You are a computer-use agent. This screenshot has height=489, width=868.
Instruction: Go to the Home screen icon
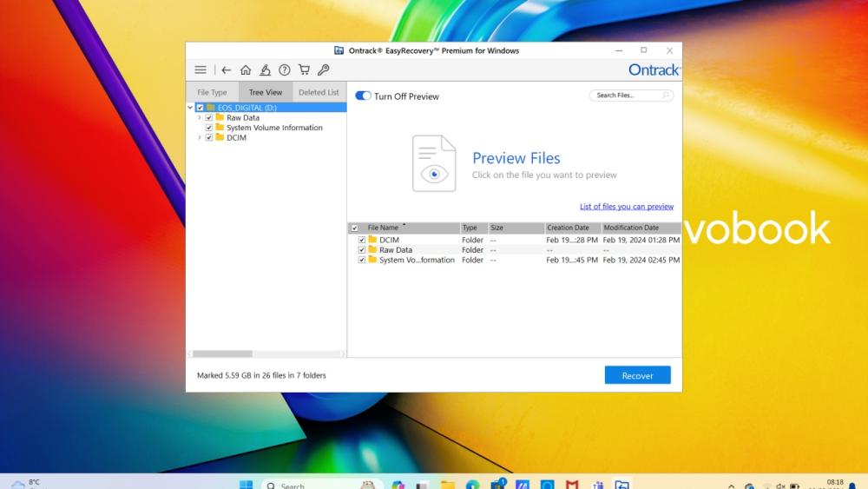[x=246, y=70]
